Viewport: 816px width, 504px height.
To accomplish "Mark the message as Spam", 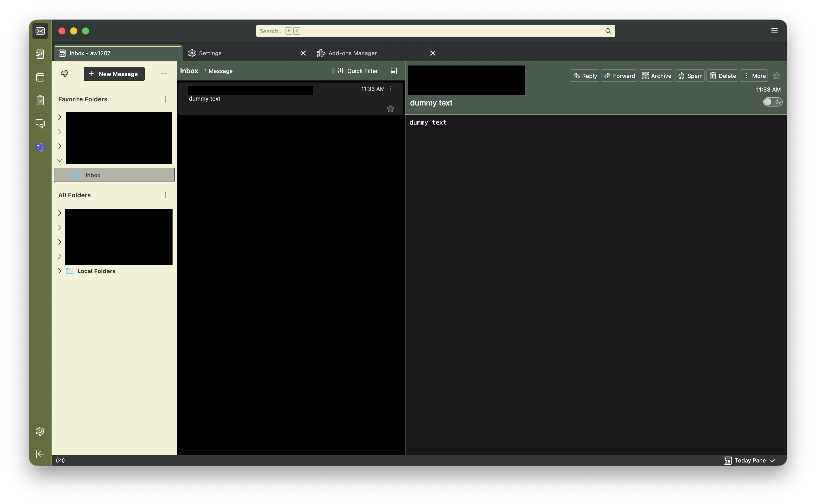I will coord(690,76).
